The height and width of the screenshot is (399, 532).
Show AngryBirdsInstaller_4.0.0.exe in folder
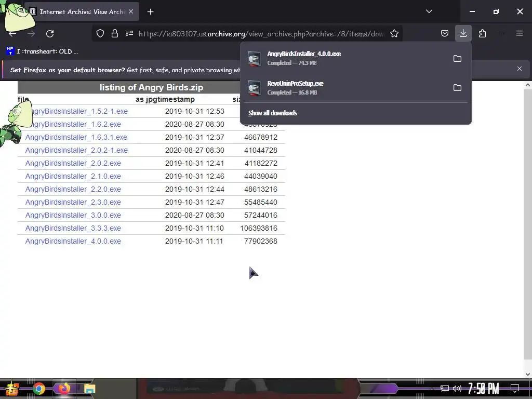tap(457, 58)
